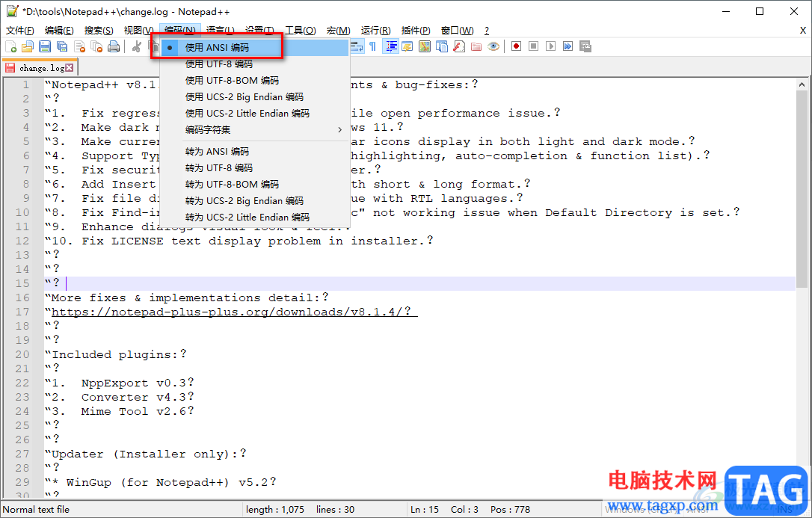The width and height of the screenshot is (812, 518).
Task: Open the 视图(V) menu
Action: tap(138, 31)
